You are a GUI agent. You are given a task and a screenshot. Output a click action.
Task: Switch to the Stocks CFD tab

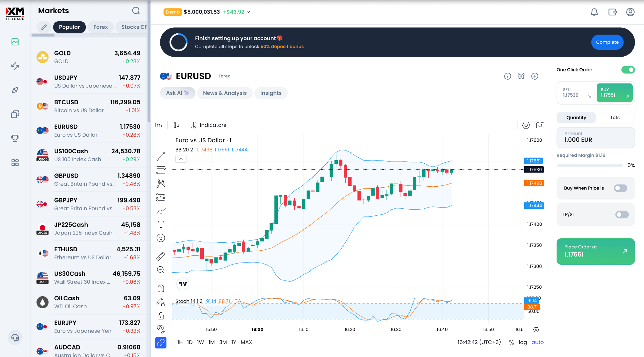coord(132,27)
